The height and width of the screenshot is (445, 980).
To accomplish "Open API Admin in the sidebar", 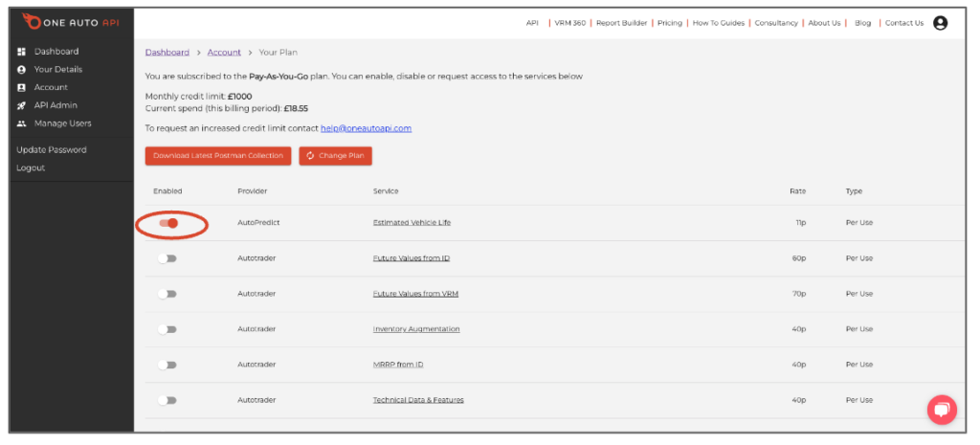I will coord(56,105).
